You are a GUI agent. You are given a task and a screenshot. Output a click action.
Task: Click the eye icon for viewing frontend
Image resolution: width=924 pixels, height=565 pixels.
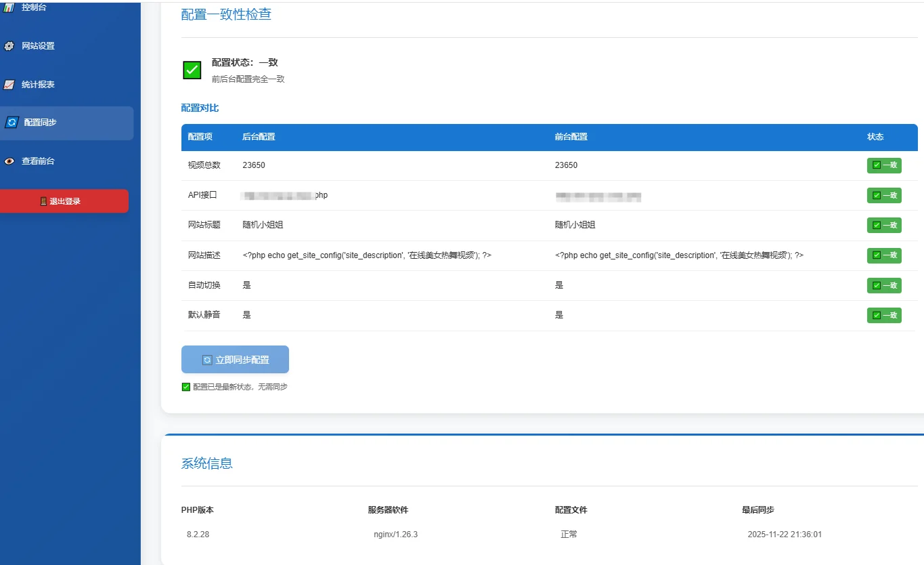tap(9, 161)
